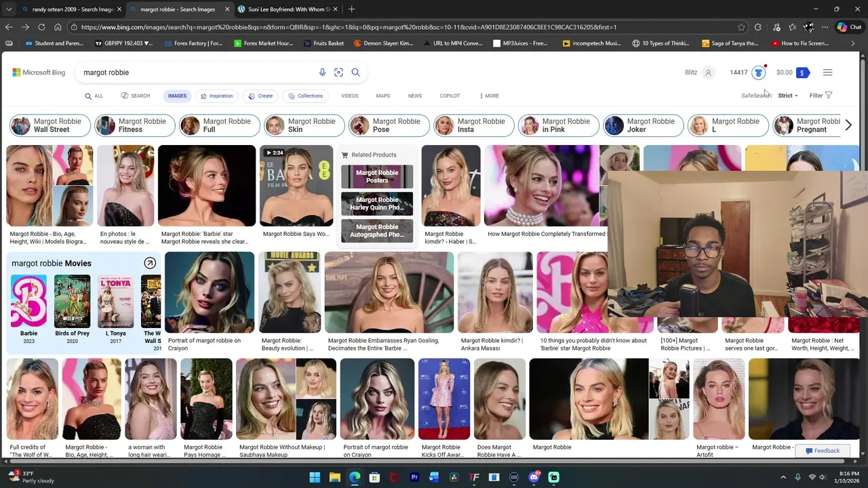
Task: Switch to NEWS tab
Action: pos(415,96)
